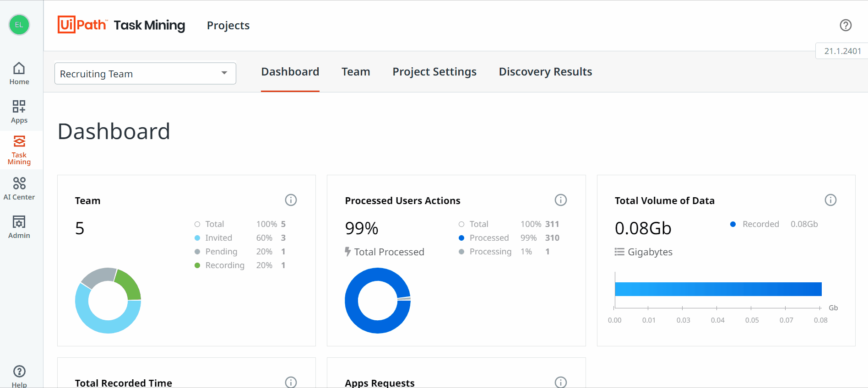Click the Recording green legend dot

click(x=197, y=265)
